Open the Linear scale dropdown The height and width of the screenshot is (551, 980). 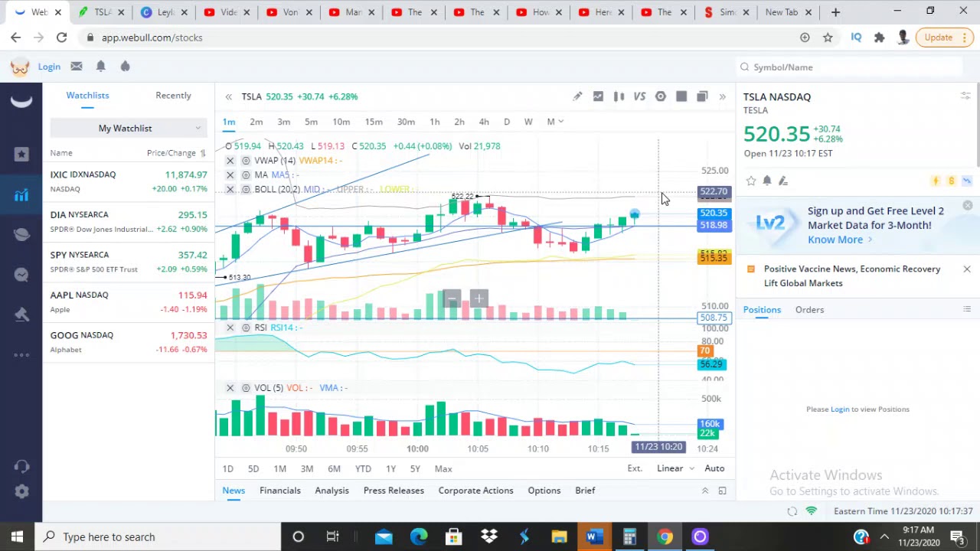(x=675, y=468)
